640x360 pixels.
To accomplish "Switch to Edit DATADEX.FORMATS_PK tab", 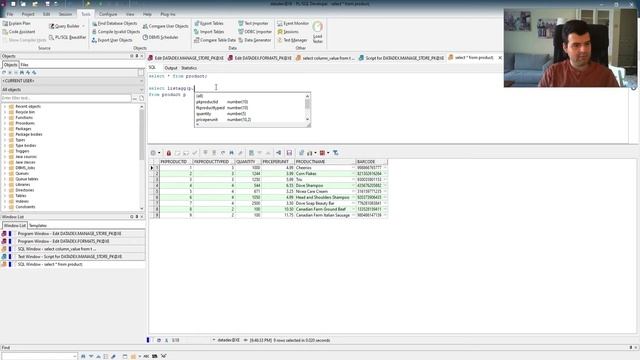I will point(260,58).
